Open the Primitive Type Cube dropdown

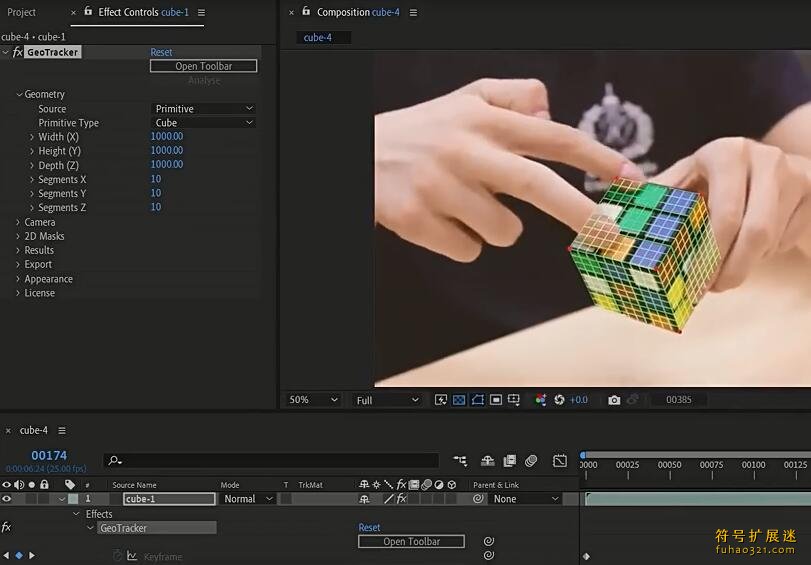pyautogui.click(x=204, y=123)
